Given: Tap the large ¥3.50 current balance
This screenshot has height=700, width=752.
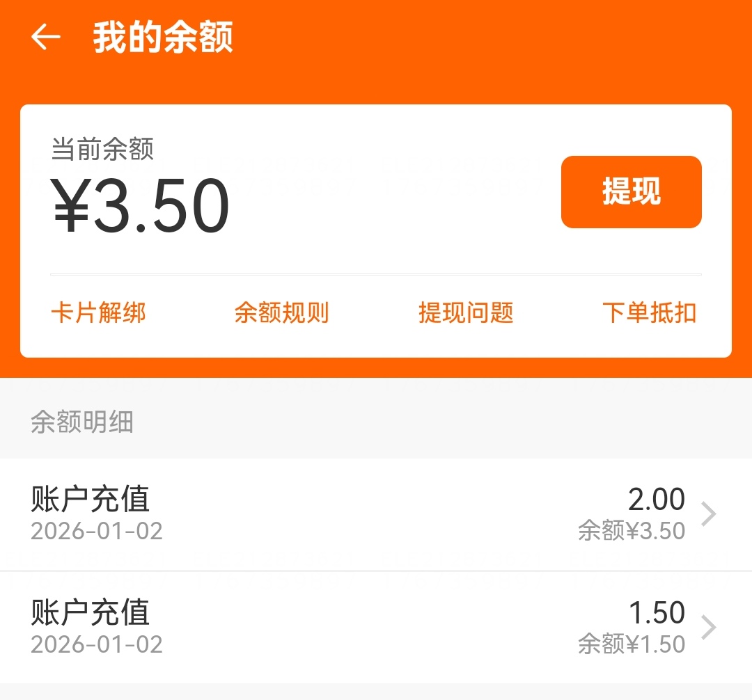Looking at the screenshot, I should 141,206.
